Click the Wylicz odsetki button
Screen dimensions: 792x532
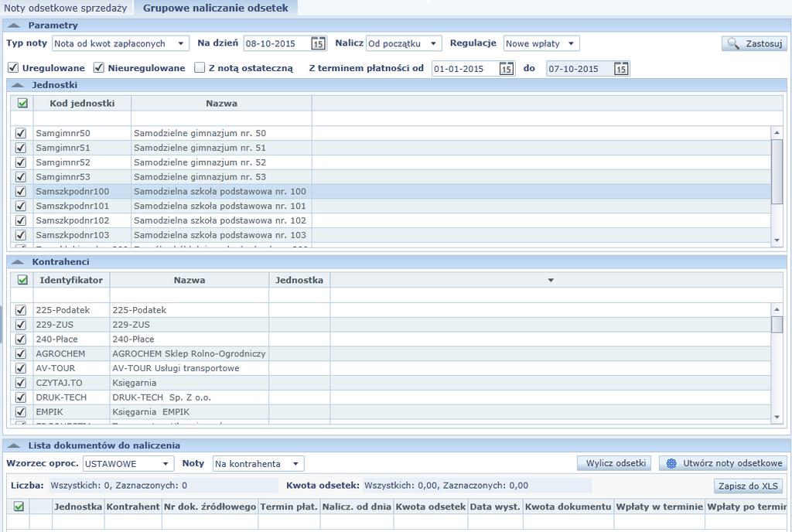point(614,463)
